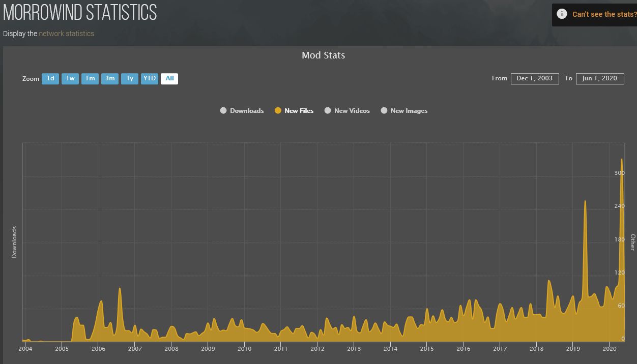Screen dimensions: 637x364
Task: Click the 2013 x-axis label
Action: pyautogui.click(x=354, y=349)
